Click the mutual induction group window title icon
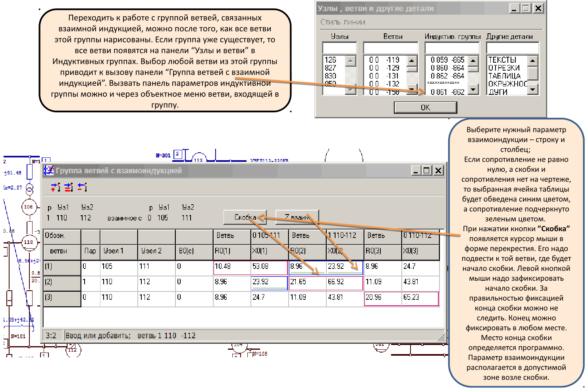588x389 pixels. [x=49, y=171]
